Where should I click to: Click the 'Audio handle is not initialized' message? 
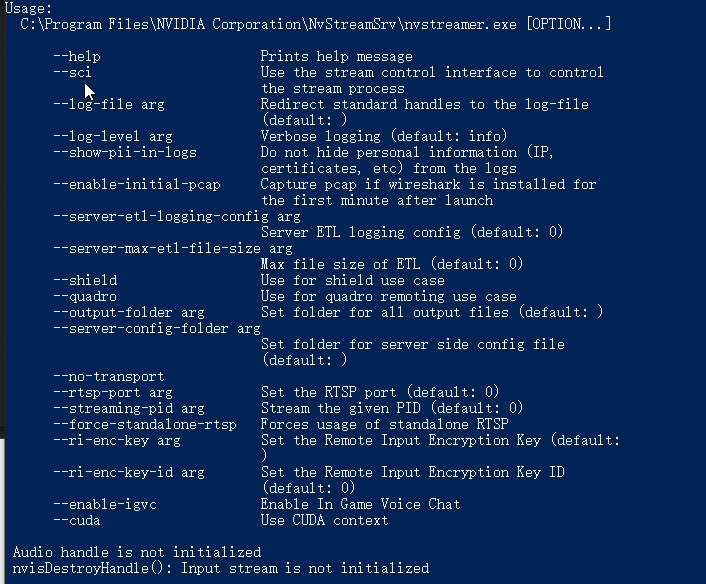137,552
